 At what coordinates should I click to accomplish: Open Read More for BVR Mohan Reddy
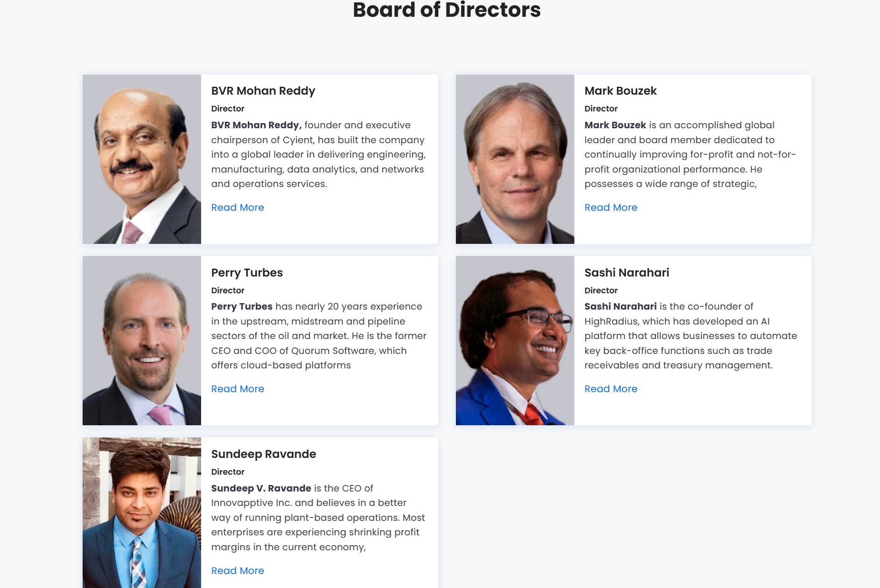click(237, 208)
